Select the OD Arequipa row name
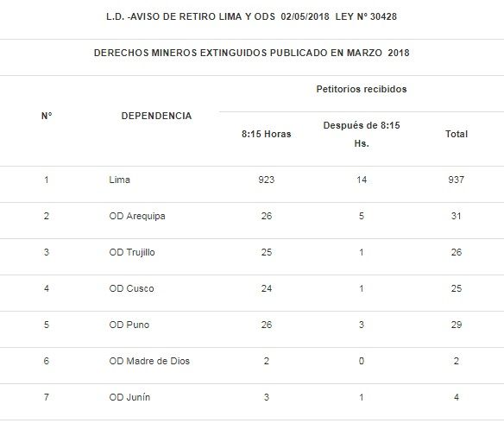 tap(137, 216)
